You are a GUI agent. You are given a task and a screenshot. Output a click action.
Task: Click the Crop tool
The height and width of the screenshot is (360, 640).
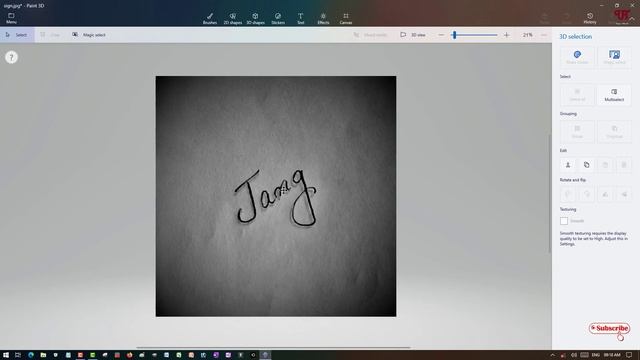click(50, 35)
